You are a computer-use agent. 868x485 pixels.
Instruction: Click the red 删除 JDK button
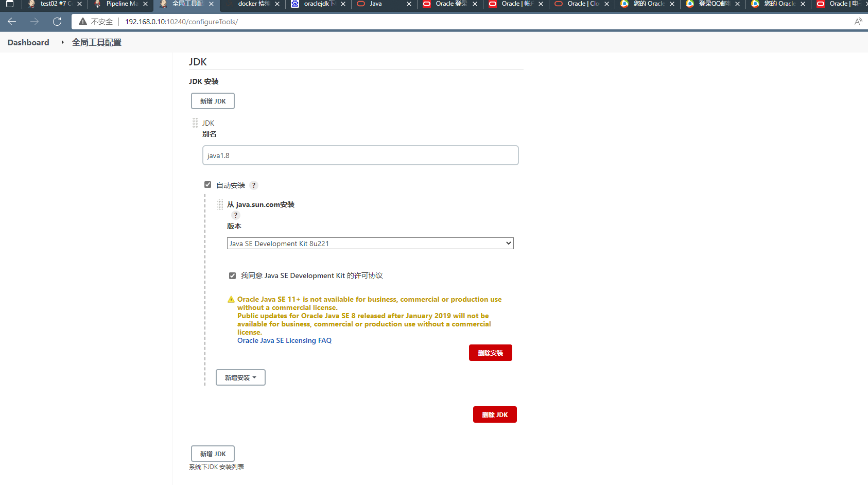click(495, 414)
